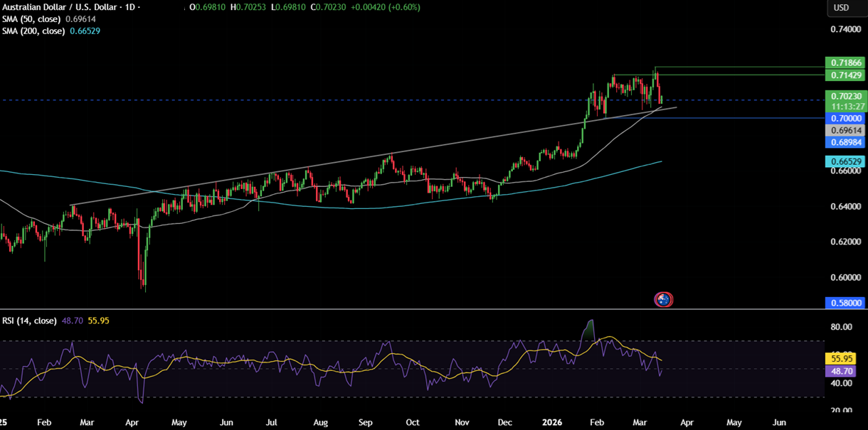The width and height of the screenshot is (868, 430).
Task: Click the Australian flag symbol icon on the chart
Action: 663,299
